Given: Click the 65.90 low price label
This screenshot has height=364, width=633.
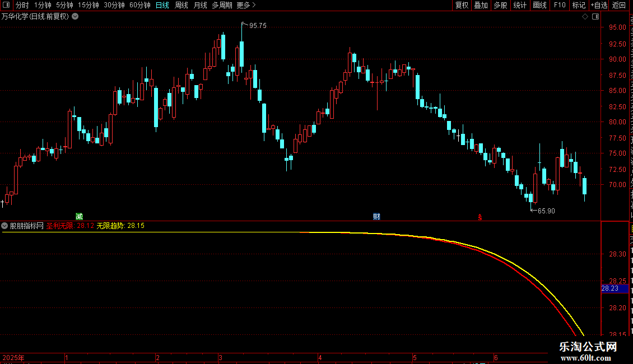Looking at the screenshot, I should point(546,211).
